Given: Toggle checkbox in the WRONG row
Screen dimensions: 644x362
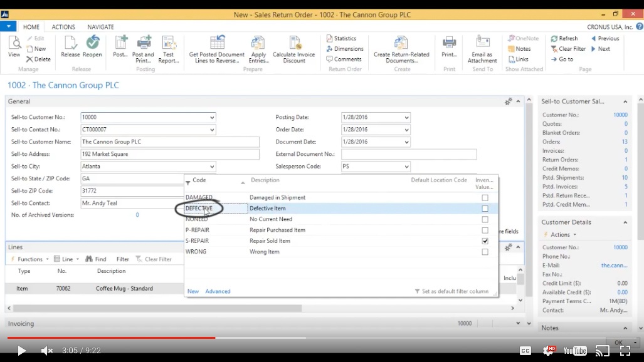Looking at the screenshot, I should 485,252.
